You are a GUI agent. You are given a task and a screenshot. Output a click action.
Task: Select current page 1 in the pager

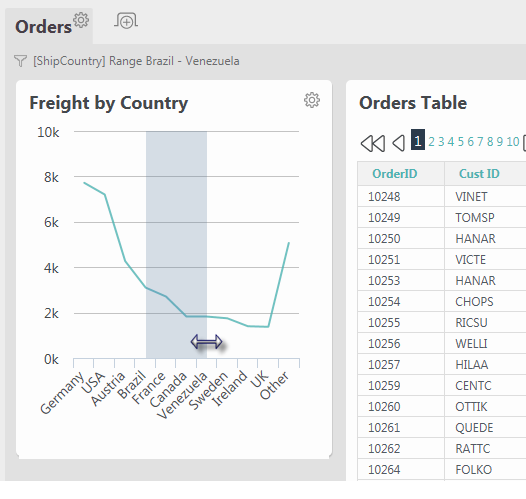coord(418,140)
